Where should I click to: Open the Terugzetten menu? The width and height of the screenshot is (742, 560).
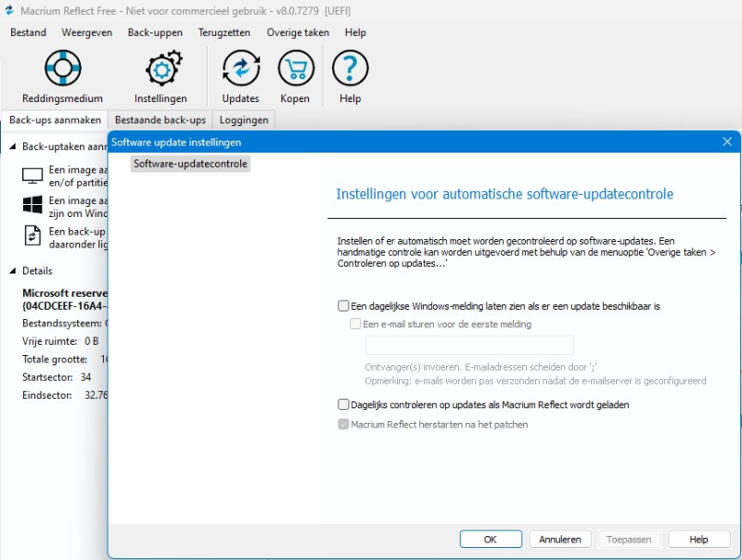(x=224, y=32)
